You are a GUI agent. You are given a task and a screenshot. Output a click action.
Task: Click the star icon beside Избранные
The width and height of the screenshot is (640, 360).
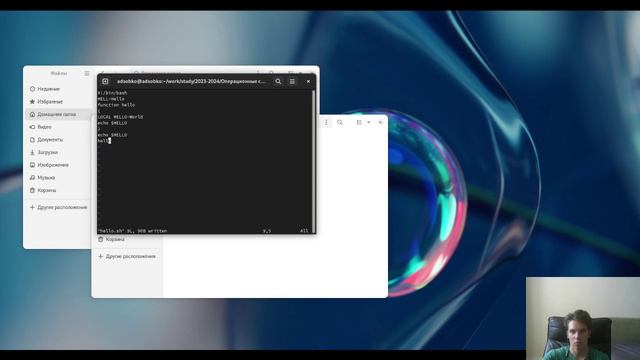[x=32, y=102]
